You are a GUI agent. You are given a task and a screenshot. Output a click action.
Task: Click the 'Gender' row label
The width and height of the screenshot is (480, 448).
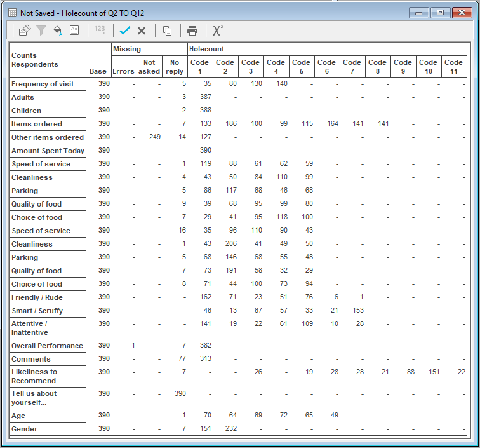click(x=24, y=429)
